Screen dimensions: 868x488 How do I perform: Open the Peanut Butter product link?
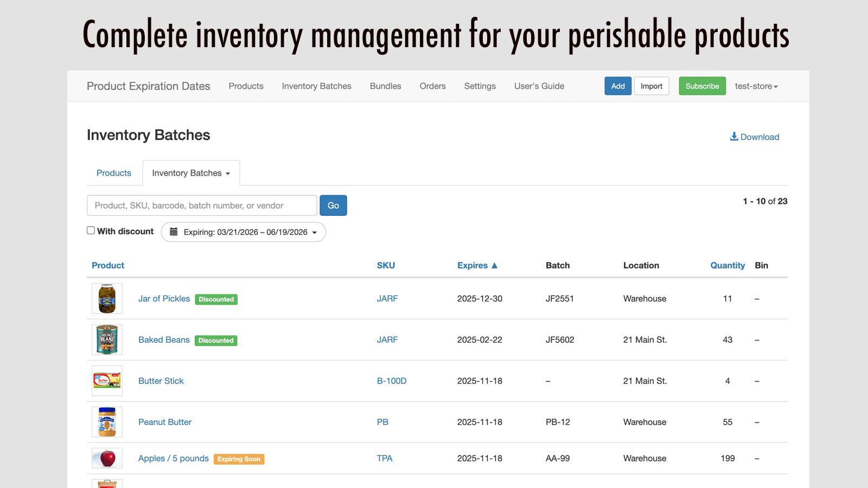[165, 422]
